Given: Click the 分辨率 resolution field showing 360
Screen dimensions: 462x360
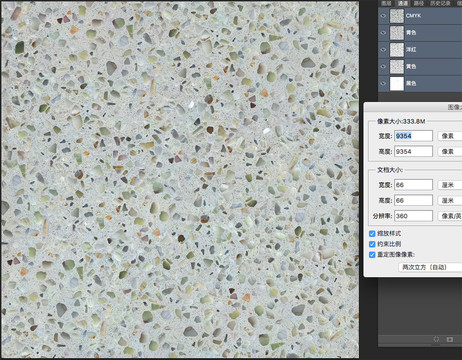Looking at the screenshot, I should click(x=413, y=216).
